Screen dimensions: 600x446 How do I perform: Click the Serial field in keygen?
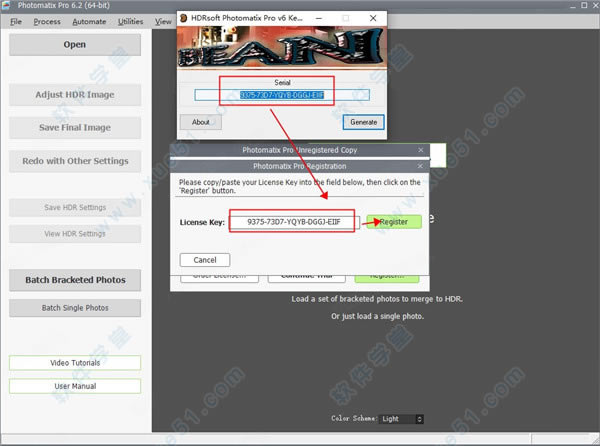click(282, 95)
